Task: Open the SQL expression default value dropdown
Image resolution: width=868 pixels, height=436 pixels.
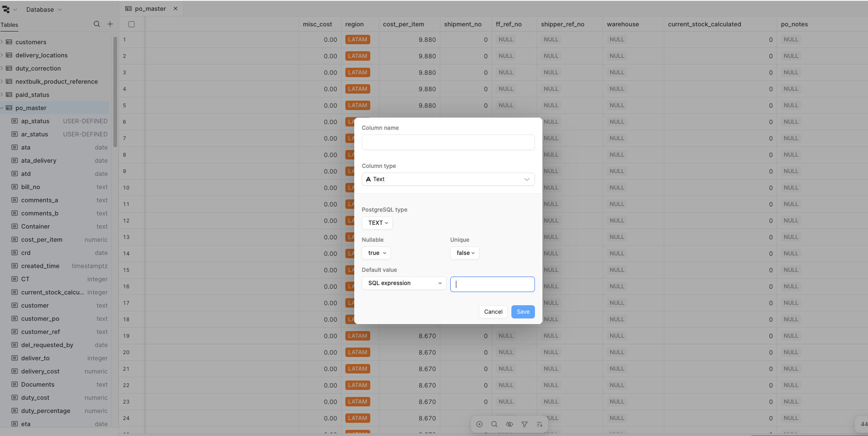Action: click(404, 283)
